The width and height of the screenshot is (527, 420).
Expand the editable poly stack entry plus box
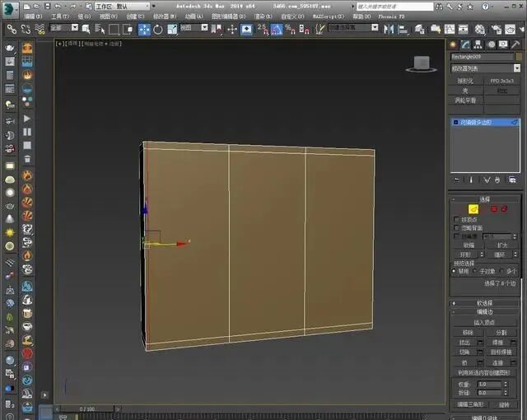coord(455,123)
